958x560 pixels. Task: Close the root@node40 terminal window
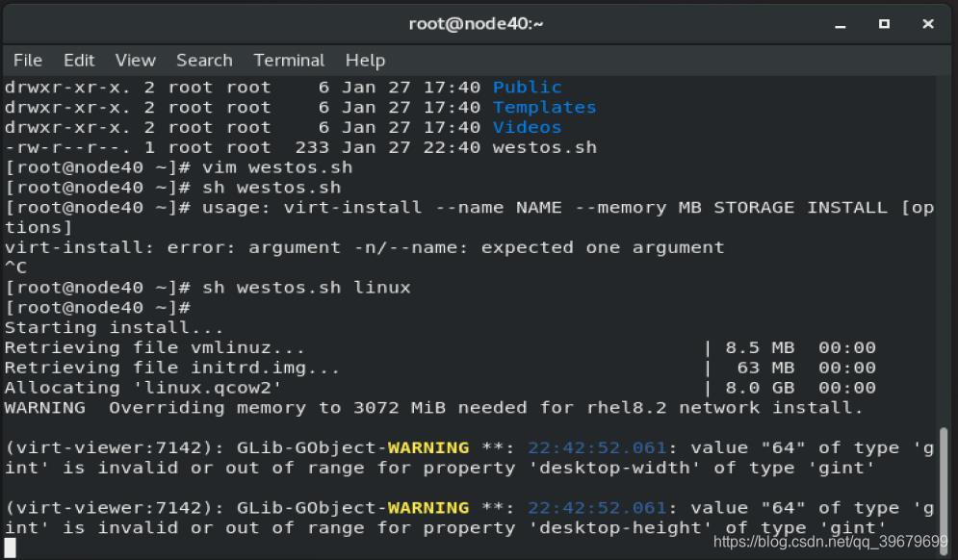pyautogui.click(x=927, y=24)
